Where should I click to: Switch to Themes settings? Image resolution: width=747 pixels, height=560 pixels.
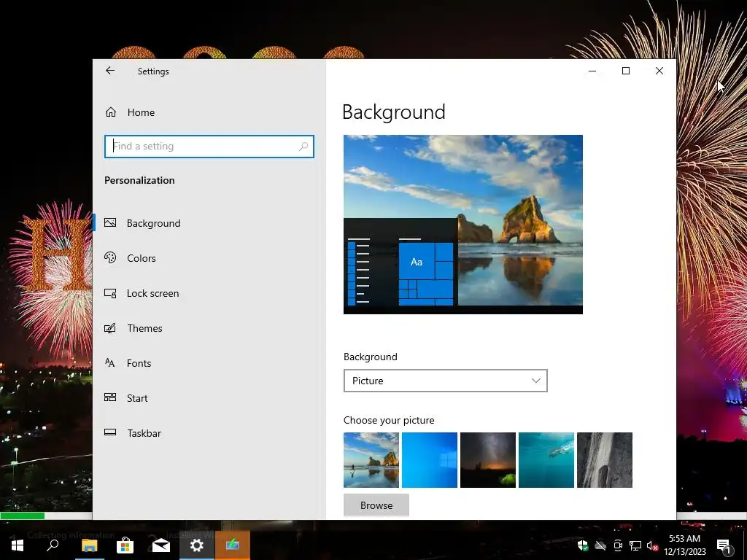[x=145, y=328]
